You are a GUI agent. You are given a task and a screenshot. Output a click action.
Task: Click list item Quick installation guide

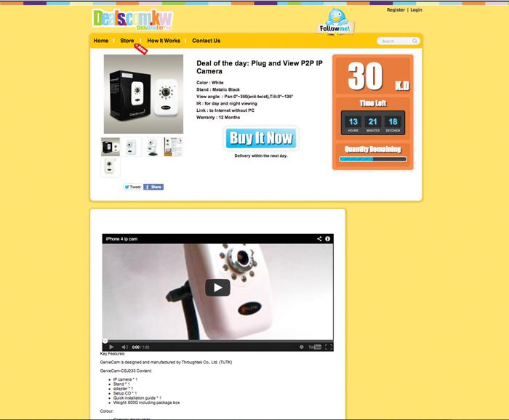tap(137, 398)
